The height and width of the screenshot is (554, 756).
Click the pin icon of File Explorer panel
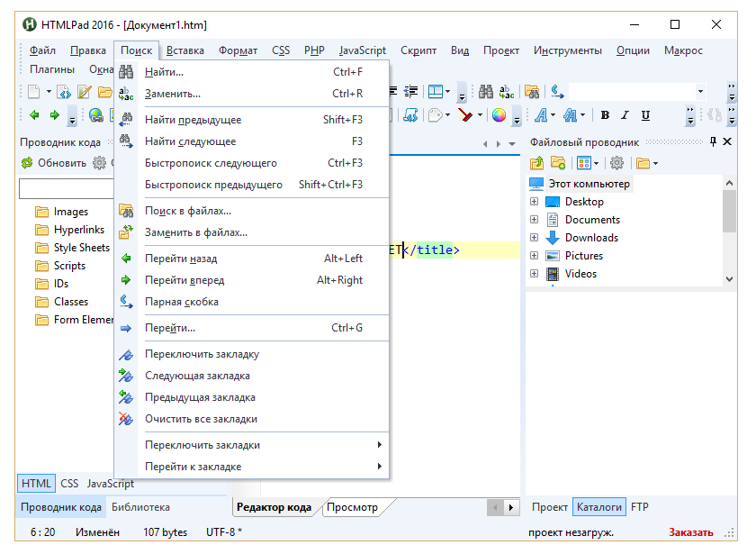pos(713,141)
